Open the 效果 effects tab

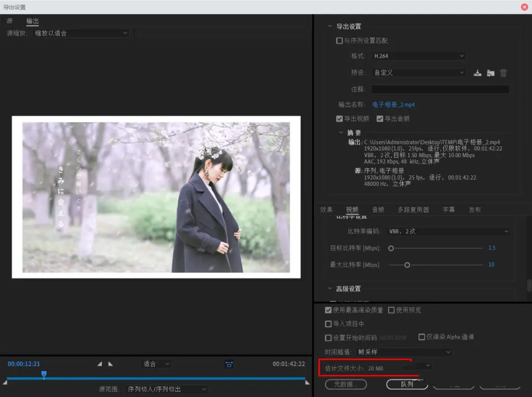[x=327, y=210]
